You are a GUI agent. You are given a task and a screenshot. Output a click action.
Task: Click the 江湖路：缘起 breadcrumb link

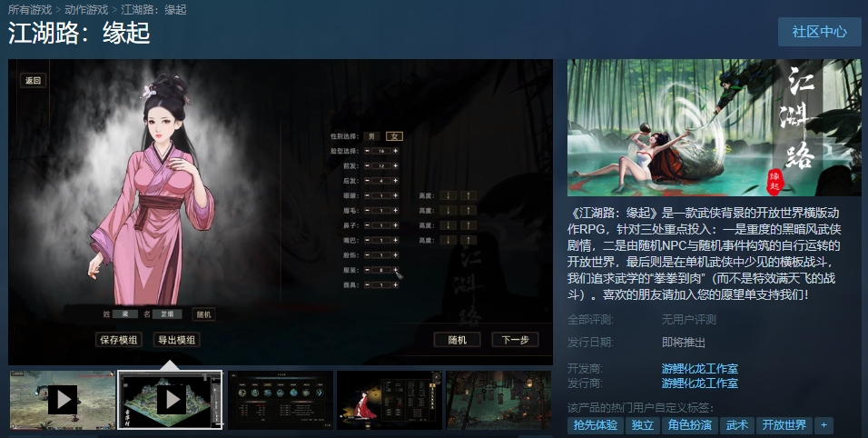[153, 9]
